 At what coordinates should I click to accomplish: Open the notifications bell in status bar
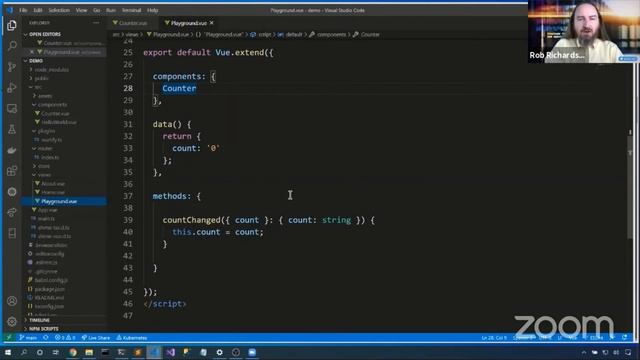(624, 338)
